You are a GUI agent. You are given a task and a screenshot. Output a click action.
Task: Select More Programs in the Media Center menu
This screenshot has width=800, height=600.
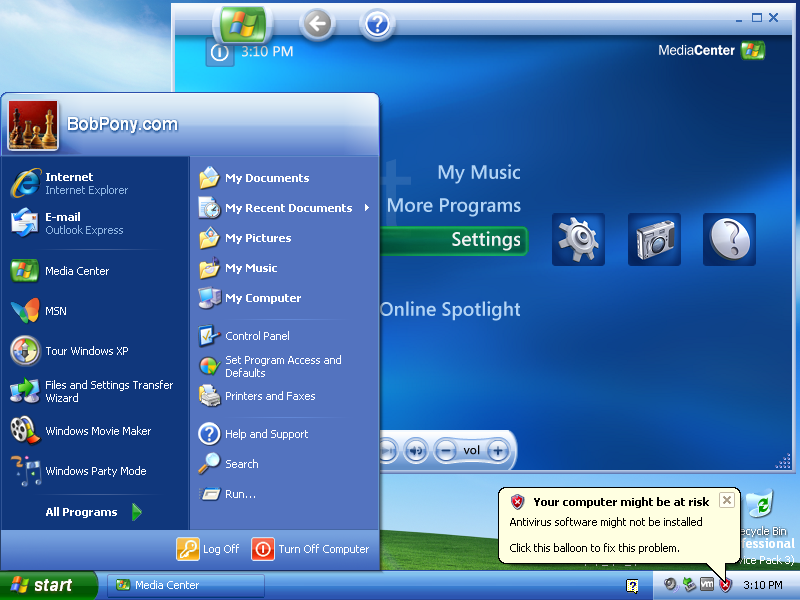454,206
